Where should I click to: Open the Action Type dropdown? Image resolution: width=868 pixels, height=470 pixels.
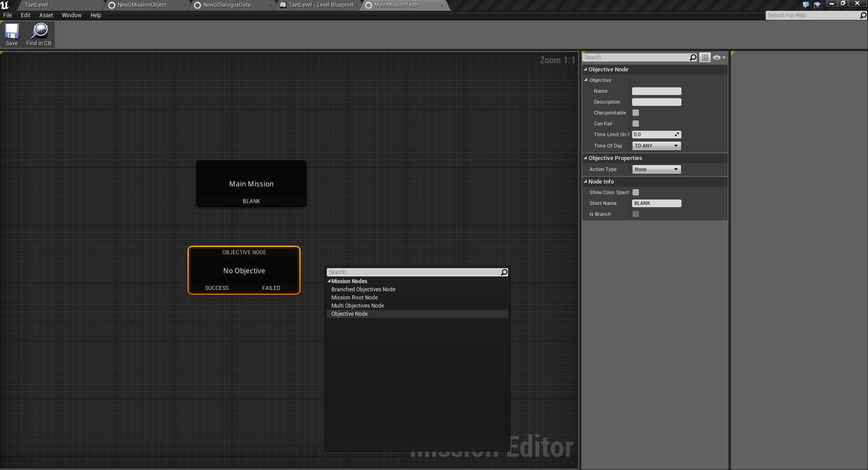(657, 169)
